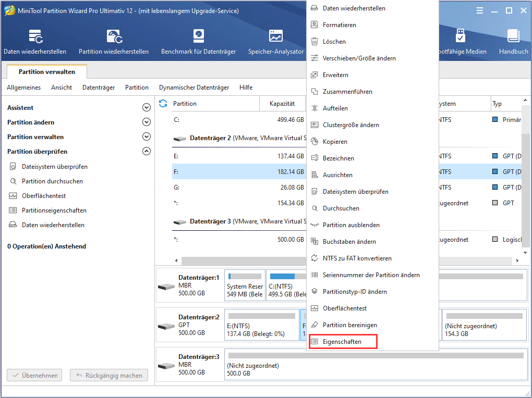Select the Datenträger 2 header row

click(239, 139)
